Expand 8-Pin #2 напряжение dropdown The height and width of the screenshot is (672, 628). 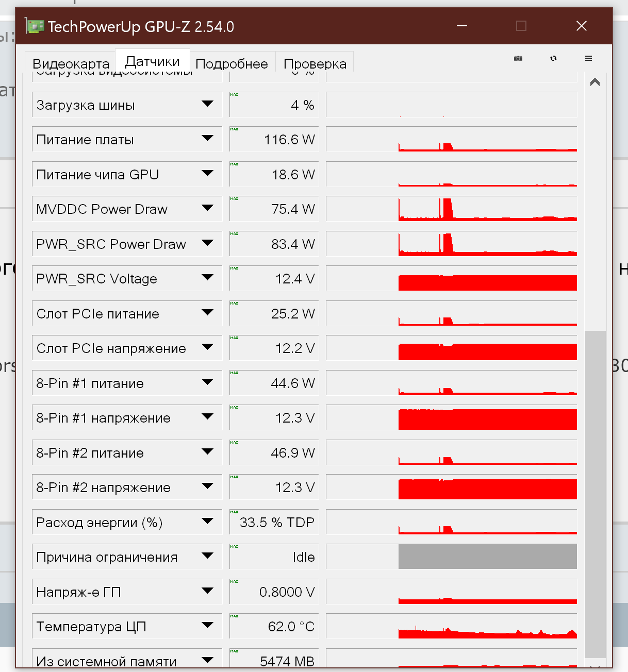[208, 486]
